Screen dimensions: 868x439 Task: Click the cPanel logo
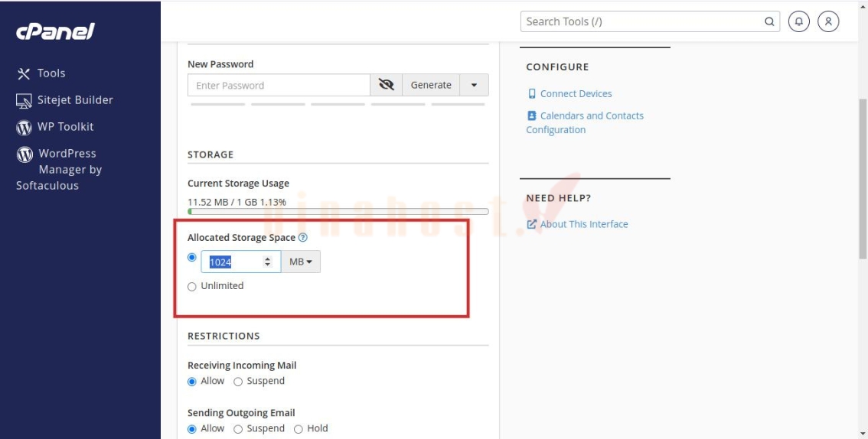click(x=55, y=31)
